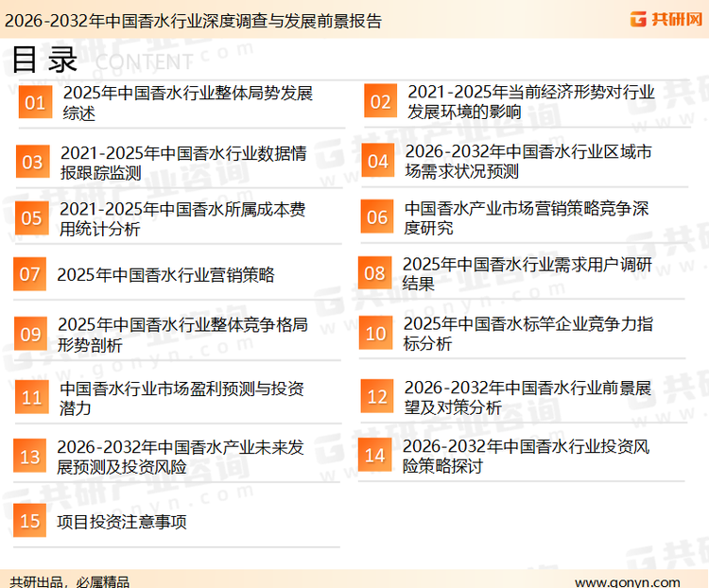Click the orange 12 number badge
Viewport: 709px width, 588px height.
tap(377, 396)
